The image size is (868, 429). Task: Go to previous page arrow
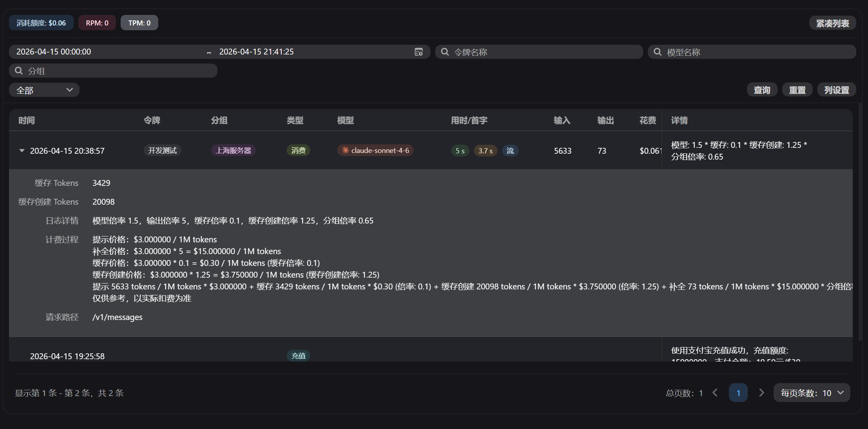click(x=715, y=393)
